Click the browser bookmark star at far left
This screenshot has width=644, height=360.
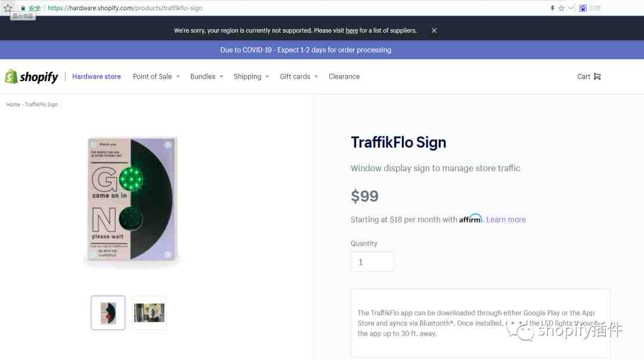click(x=7, y=8)
